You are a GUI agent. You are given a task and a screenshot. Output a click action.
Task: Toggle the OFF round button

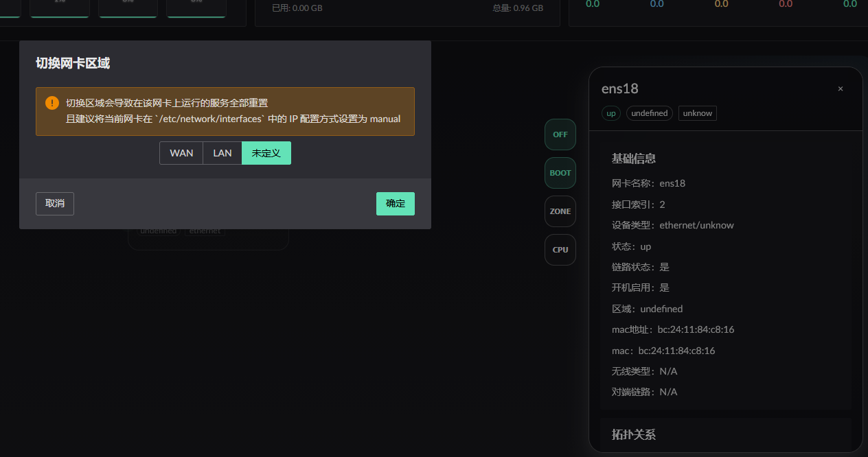coord(560,134)
